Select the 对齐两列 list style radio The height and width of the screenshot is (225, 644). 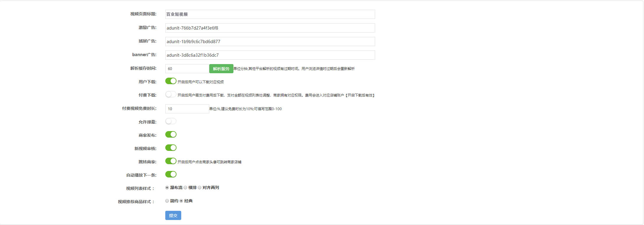point(200,188)
